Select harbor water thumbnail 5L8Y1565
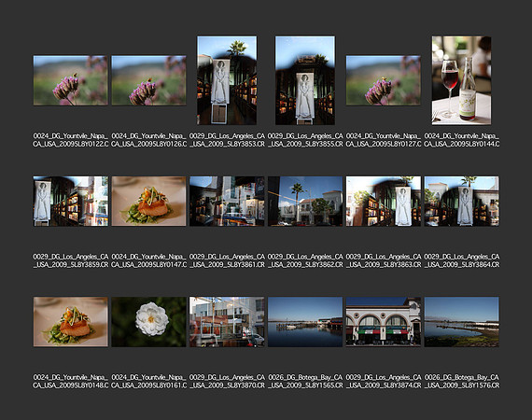The height and width of the screenshot is (420, 532). (x=305, y=322)
